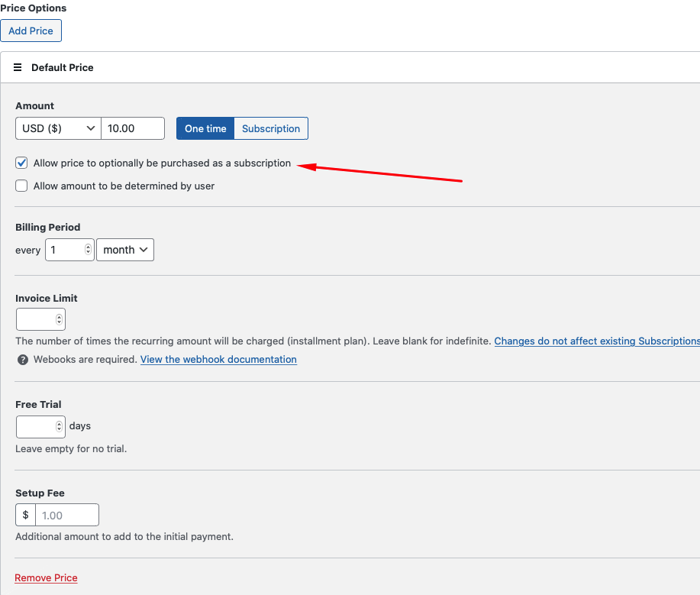The width and height of the screenshot is (700, 595).
Task: Open the USD ($) currency dropdown
Action: coord(59,128)
